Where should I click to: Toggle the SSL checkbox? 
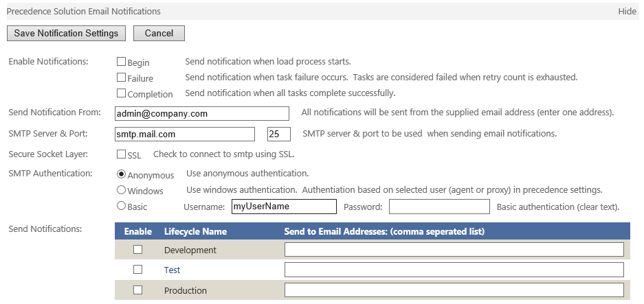pyautogui.click(x=121, y=154)
